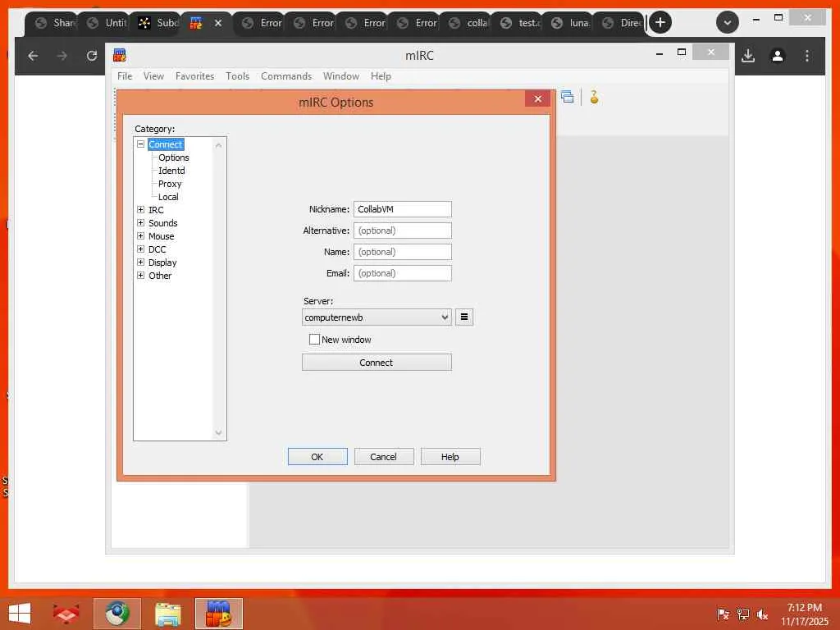Select Options under Connect
Image resolution: width=840 pixels, height=630 pixels.
(x=174, y=157)
